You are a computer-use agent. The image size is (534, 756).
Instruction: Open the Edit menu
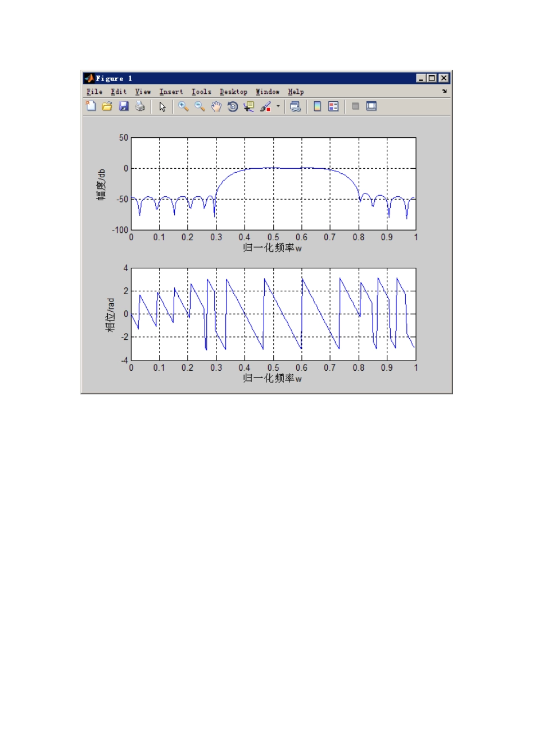[x=119, y=92]
